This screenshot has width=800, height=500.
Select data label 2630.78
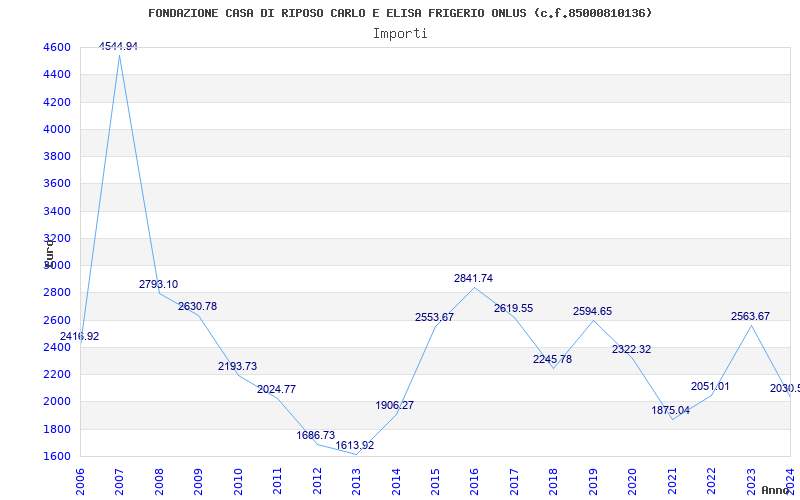click(x=197, y=307)
